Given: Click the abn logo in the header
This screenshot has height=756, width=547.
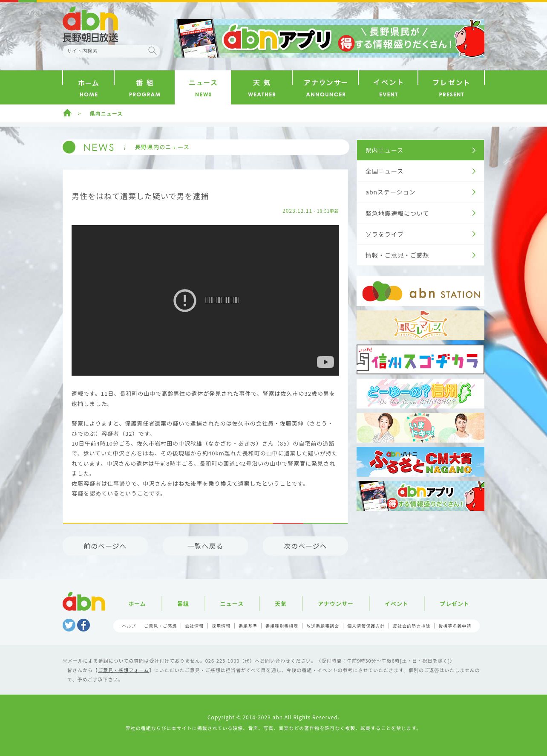Looking at the screenshot, I should pos(90,25).
